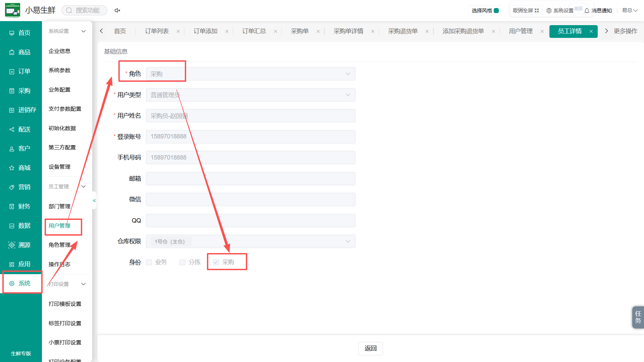Viewport: 644px width, 362px height.
Task: Open the 配送 delivery sidebar item
Action: tap(21, 129)
